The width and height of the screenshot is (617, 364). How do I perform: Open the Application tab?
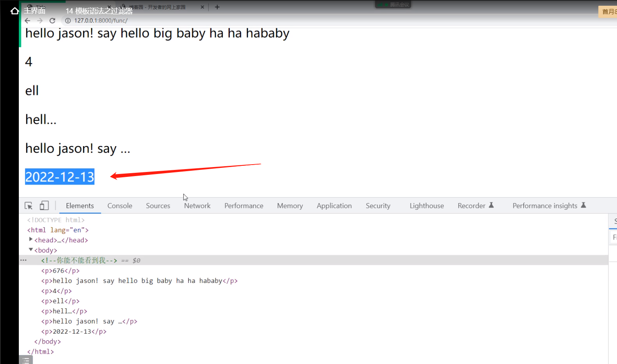pyautogui.click(x=334, y=206)
